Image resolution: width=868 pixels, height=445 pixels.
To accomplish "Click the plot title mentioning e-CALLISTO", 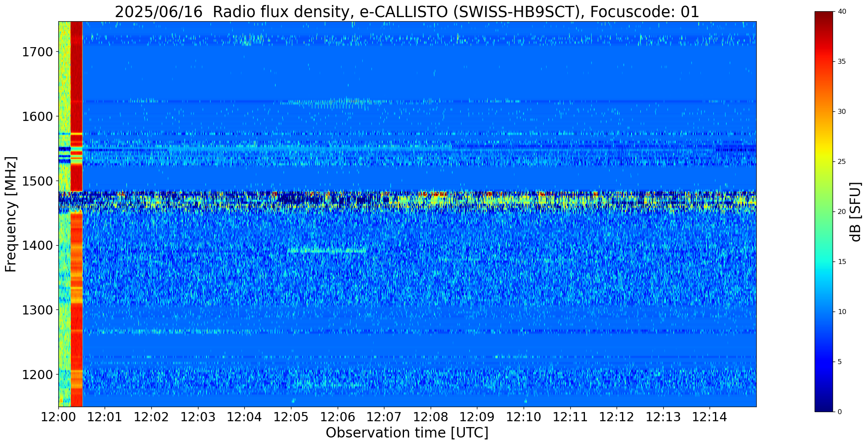I will (x=407, y=12).
